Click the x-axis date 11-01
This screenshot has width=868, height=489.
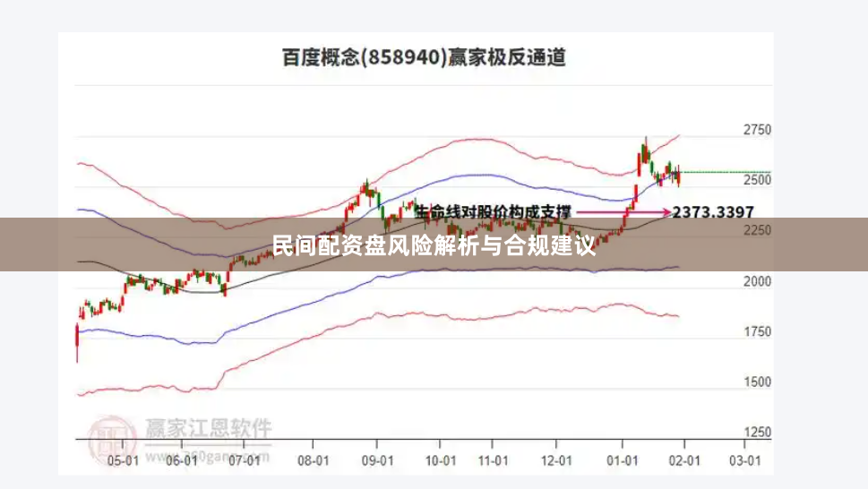pos(493,460)
